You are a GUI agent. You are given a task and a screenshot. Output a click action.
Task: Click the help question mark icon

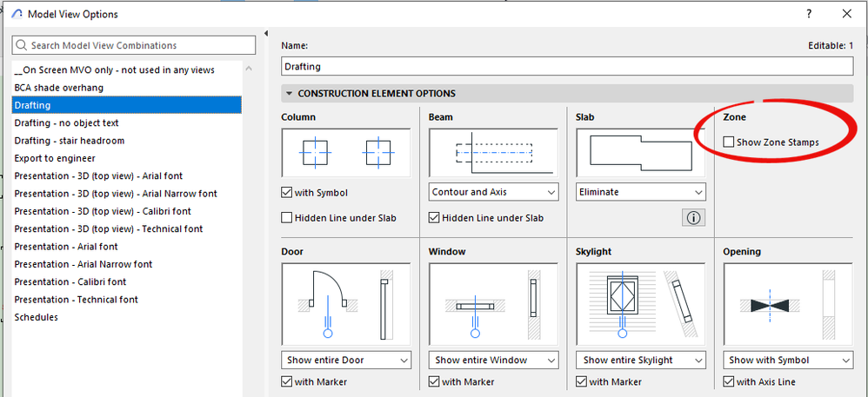(x=809, y=14)
